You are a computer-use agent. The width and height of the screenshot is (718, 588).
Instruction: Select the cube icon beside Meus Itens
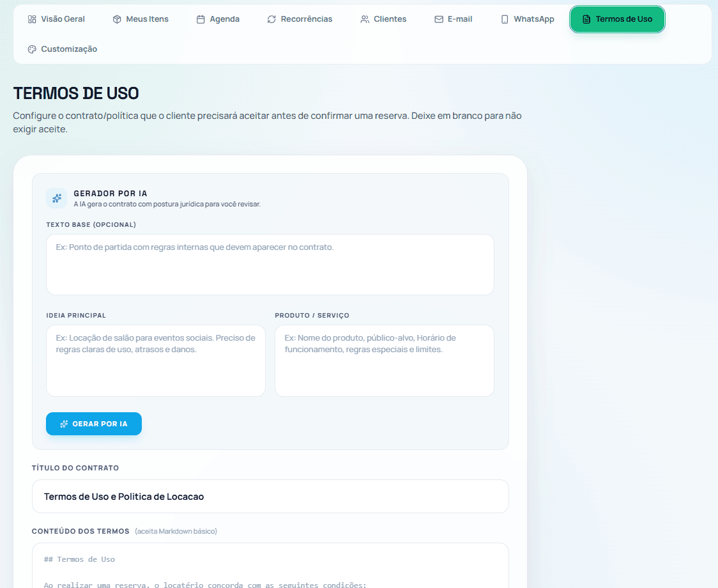pos(116,19)
